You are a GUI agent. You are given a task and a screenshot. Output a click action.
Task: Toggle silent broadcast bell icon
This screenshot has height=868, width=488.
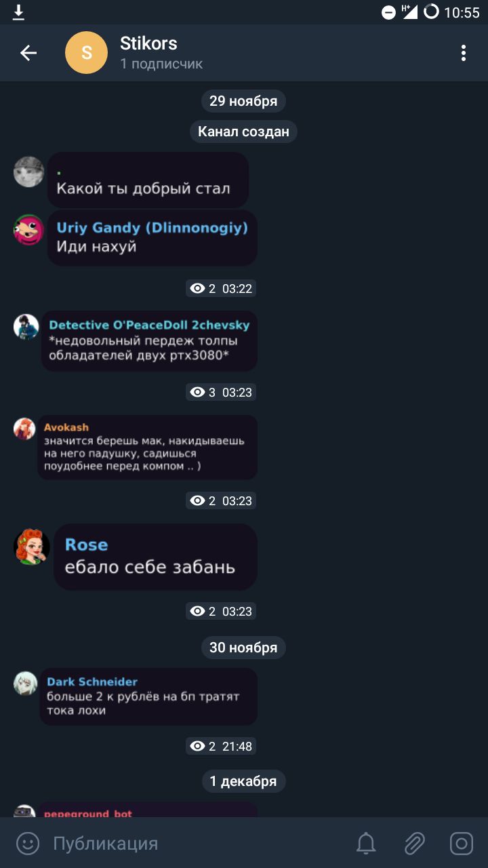click(x=366, y=844)
